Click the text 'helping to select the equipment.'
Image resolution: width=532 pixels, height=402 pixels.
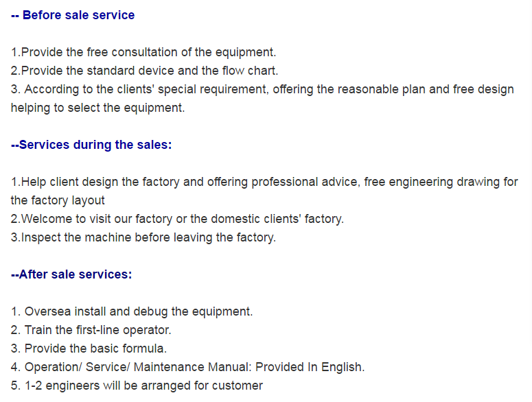(x=97, y=108)
